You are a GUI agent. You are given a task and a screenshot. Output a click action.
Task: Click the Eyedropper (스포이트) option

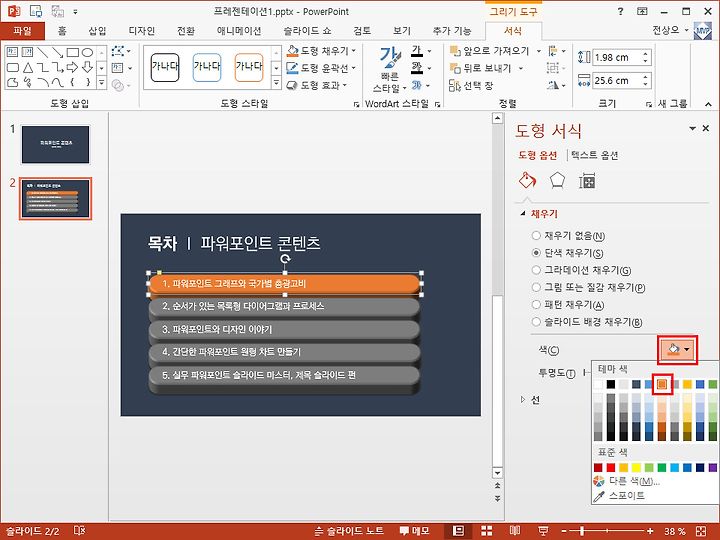tap(619, 495)
